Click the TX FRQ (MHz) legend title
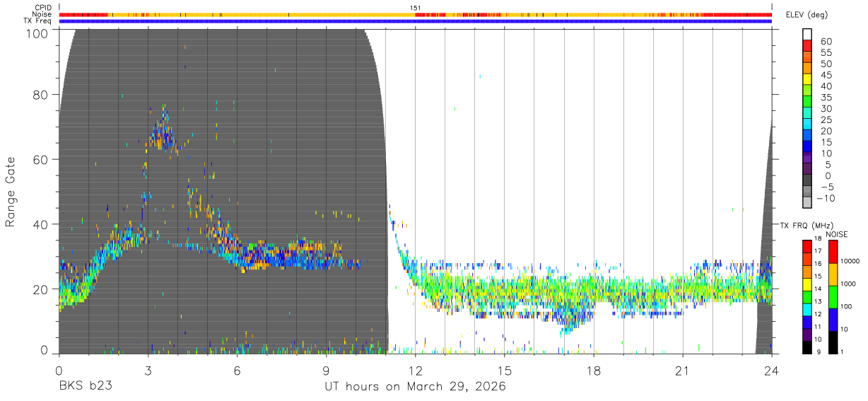This screenshot has height=401, width=868. point(807,225)
